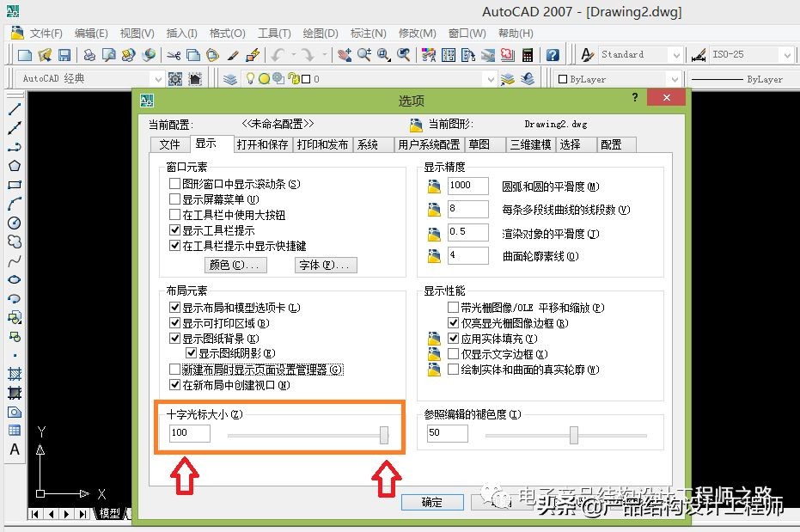
Task: Click the Workspace Settings gear icon
Action: click(175, 79)
